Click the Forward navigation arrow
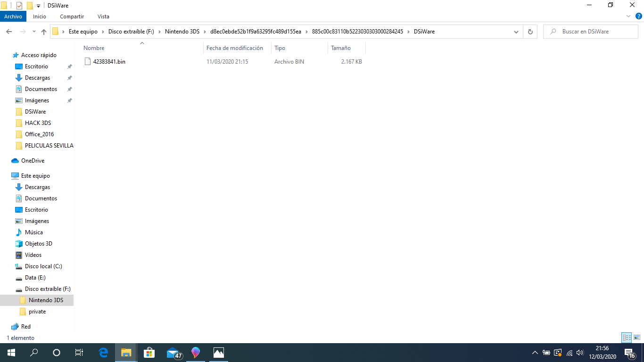This screenshot has height=362, width=644. tap(23, 32)
